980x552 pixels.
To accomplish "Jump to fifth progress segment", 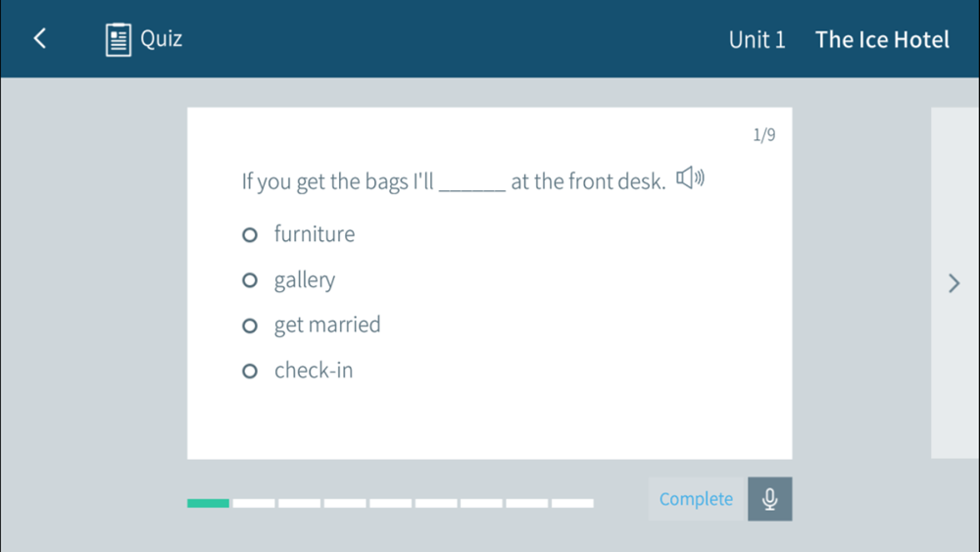I will click(391, 503).
